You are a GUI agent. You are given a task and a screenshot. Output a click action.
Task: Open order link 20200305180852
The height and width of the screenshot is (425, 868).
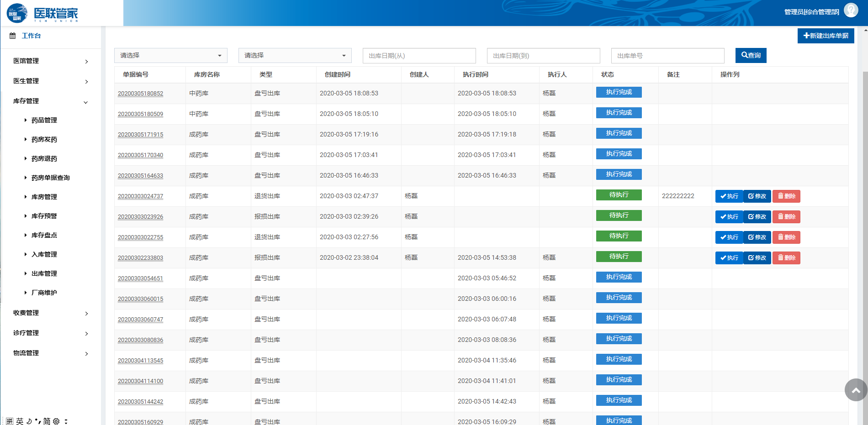(140, 94)
